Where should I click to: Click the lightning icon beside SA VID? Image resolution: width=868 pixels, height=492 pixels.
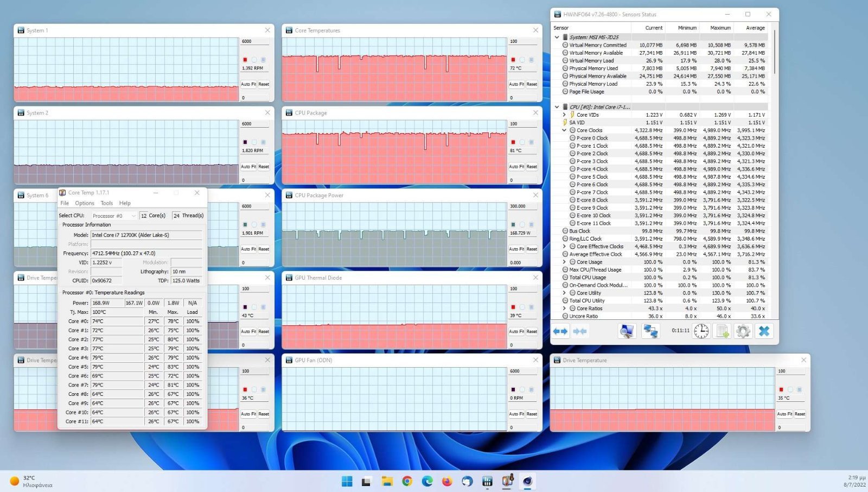coord(565,123)
